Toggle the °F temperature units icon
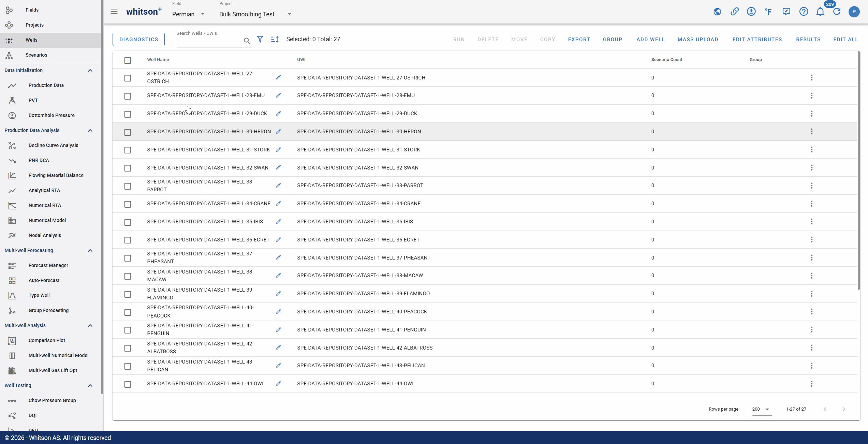This screenshot has width=868, height=444. pos(768,12)
